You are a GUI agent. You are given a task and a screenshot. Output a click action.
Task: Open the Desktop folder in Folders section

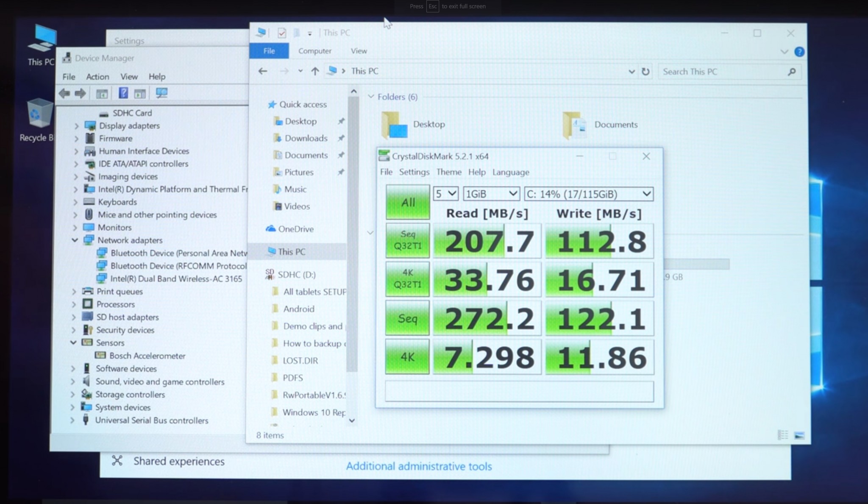(413, 125)
